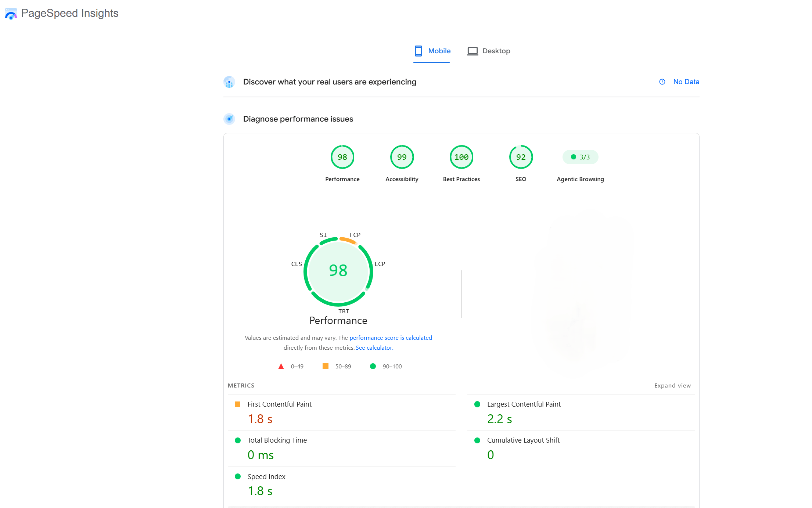Screen dimensions: 812x508
Task: Click the green circle 90–100 legend icon
Action: (373, 366)
